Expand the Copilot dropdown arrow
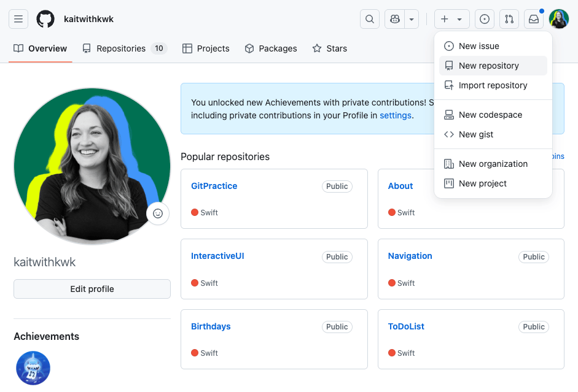Viewport: 578px width, 392px height. (412, 19)
